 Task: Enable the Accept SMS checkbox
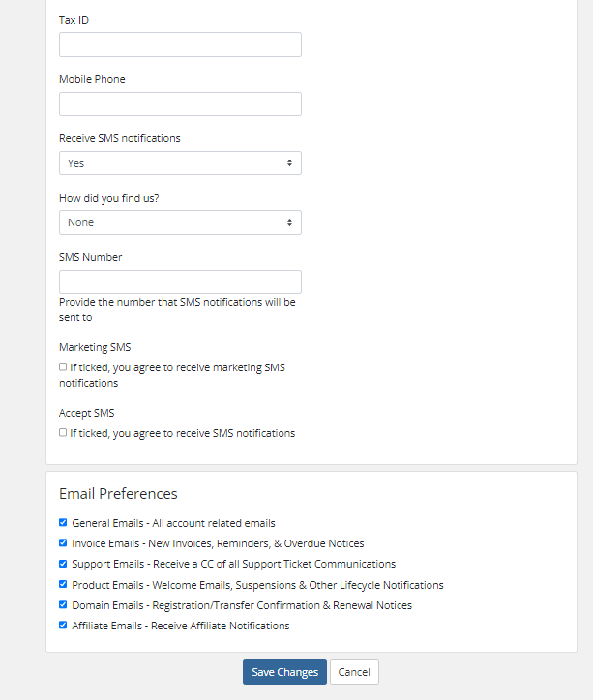[x=63, y=432]
